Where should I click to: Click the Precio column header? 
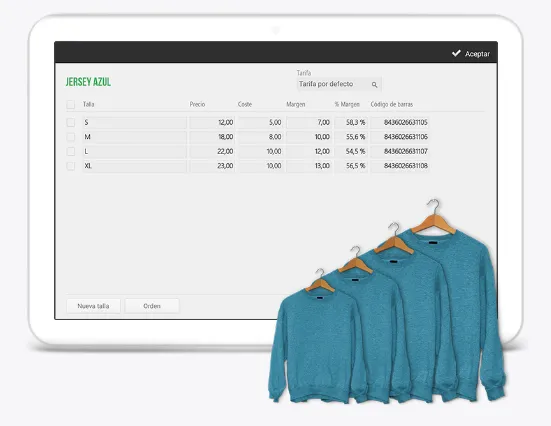pyautogui.click(x=197, y=104)
